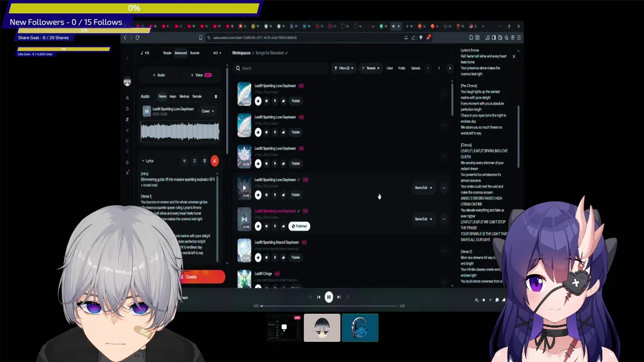Open the profile avatar in Suno sidebar
The width and height of the screenshot is (644, 362).
pyautogui.click(x=127, y=82)
